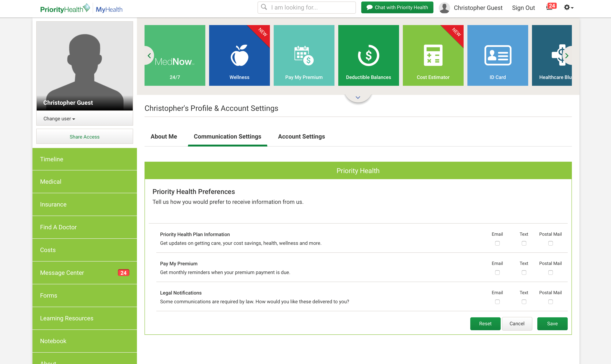The image size is (611, 364).
Task: Tick Postal Mail for Legal Notifications
Action: 551,302
